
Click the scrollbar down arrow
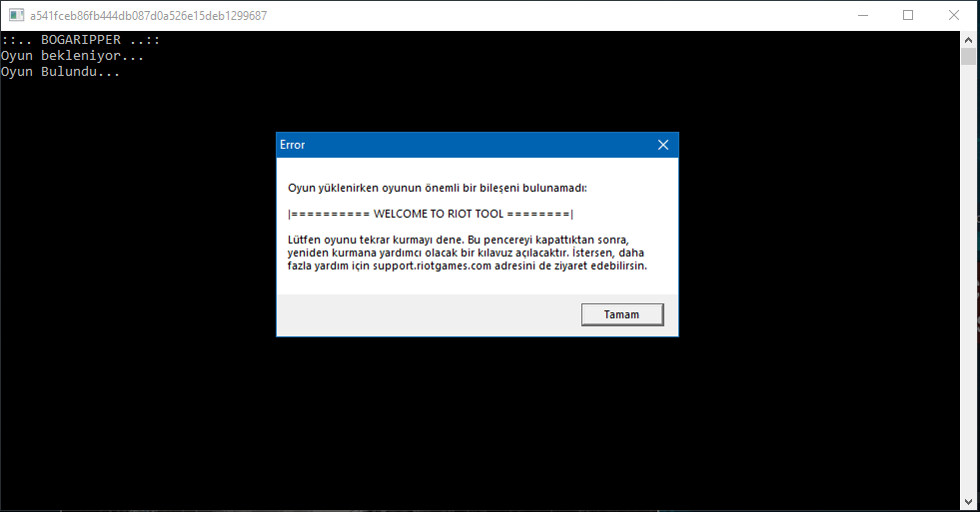tap(968, 502)
